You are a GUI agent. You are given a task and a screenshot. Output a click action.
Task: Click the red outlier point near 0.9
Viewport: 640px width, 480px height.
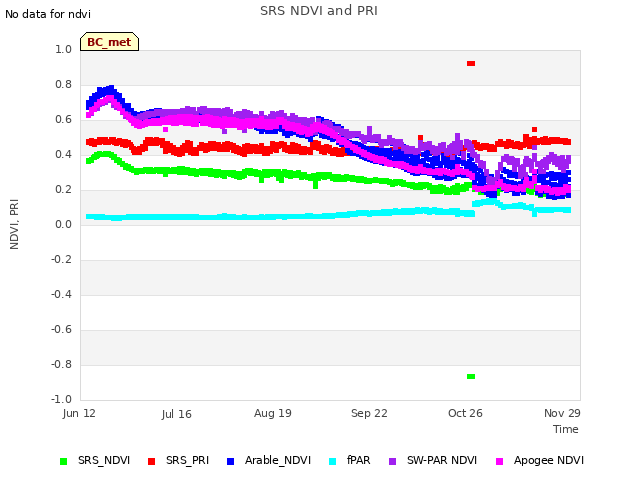[471, 64]
